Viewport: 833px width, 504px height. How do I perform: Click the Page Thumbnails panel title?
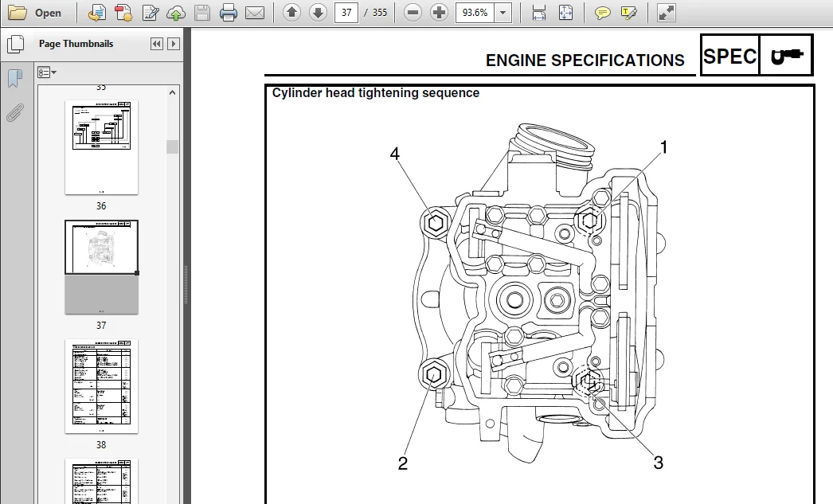(76, 44)
